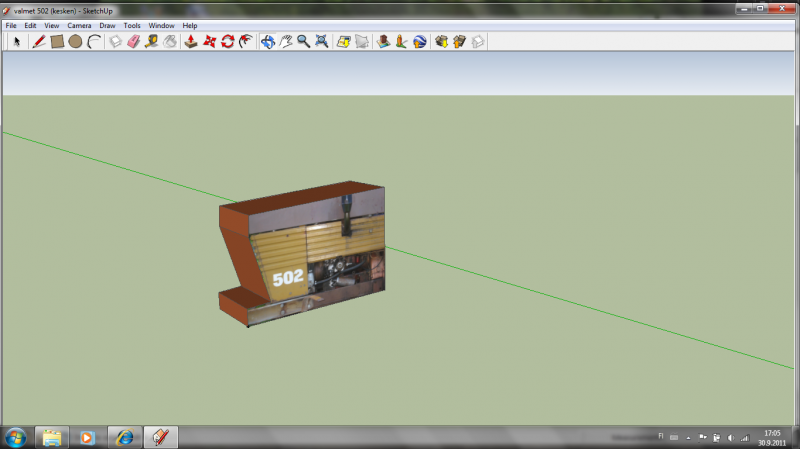The image size is (800, 449).
Task: Select the Rotate tool
Action: tap(228, 41)
